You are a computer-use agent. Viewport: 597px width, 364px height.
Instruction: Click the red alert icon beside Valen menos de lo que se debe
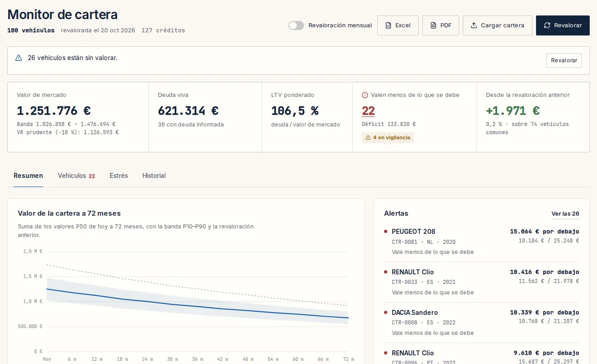tap(365, 95)
